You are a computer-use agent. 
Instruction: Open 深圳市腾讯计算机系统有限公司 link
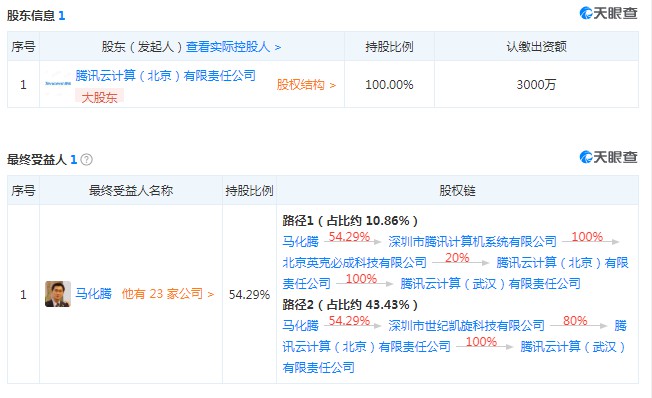[472, 242]
